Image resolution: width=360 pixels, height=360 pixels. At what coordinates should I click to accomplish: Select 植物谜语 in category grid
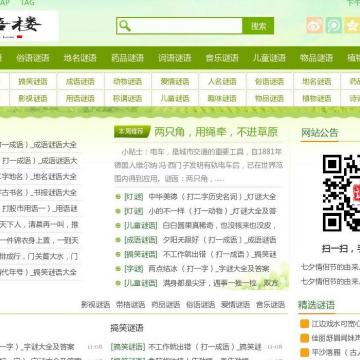coord(317,98)
